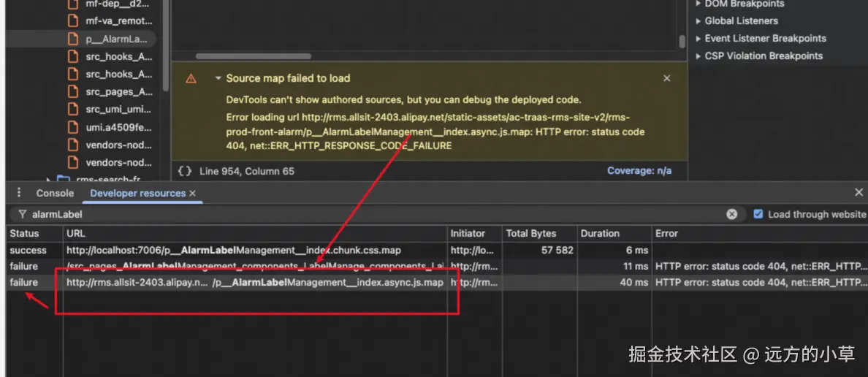Click the yellow warning triangle icon
The height and width of the screenshot is (377, 868).
(191, 79)
